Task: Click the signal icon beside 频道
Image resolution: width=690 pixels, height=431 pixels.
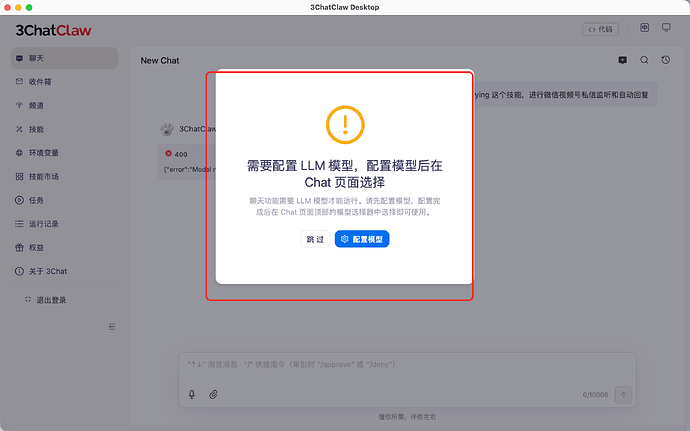Action: (x=19, y=105)
